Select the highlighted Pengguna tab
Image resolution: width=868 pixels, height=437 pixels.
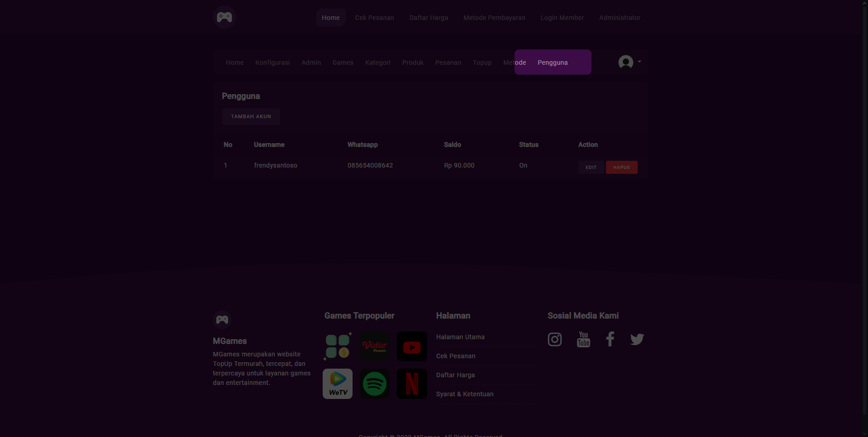point(553,62)
